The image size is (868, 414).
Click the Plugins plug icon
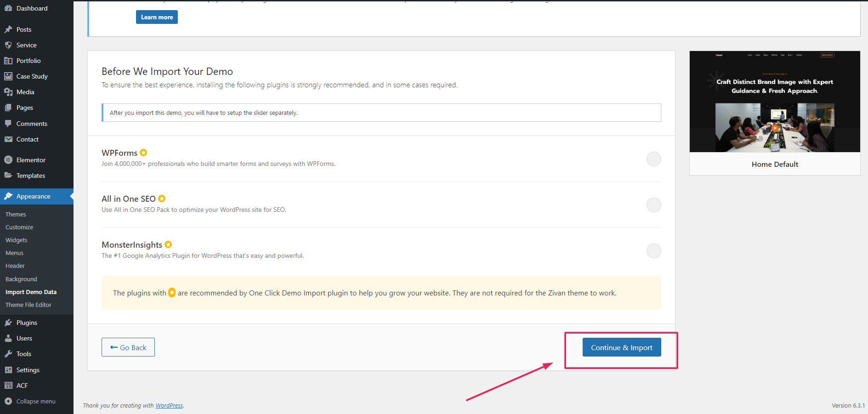(x=8, y=323)
